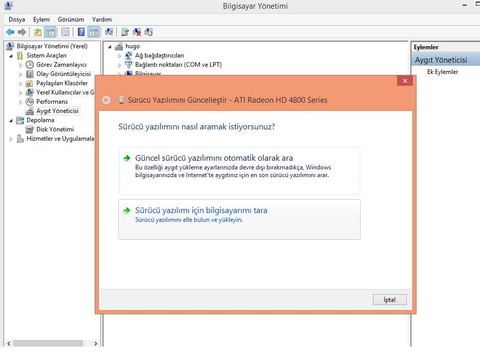Viewport: 480px width, 364px height.
Task: Click the tree pane horizontal scrollbar thumb
Action: coord(48,343)
